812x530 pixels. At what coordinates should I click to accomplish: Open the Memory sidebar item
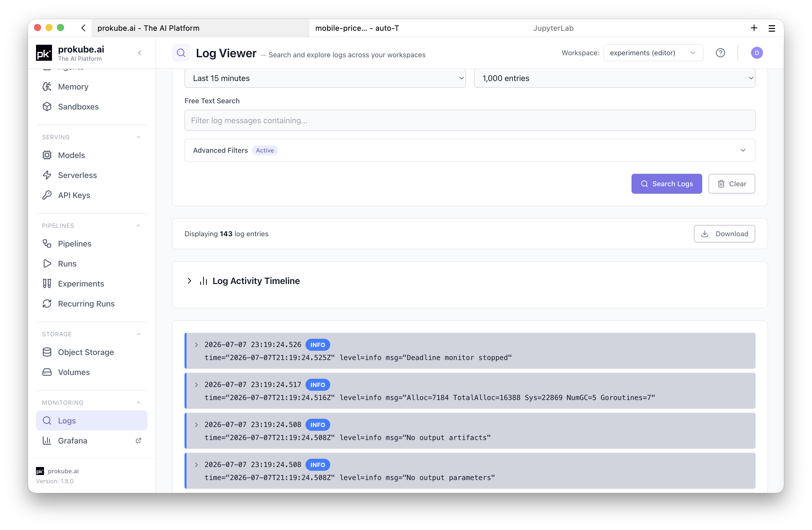tap(91, 87)
